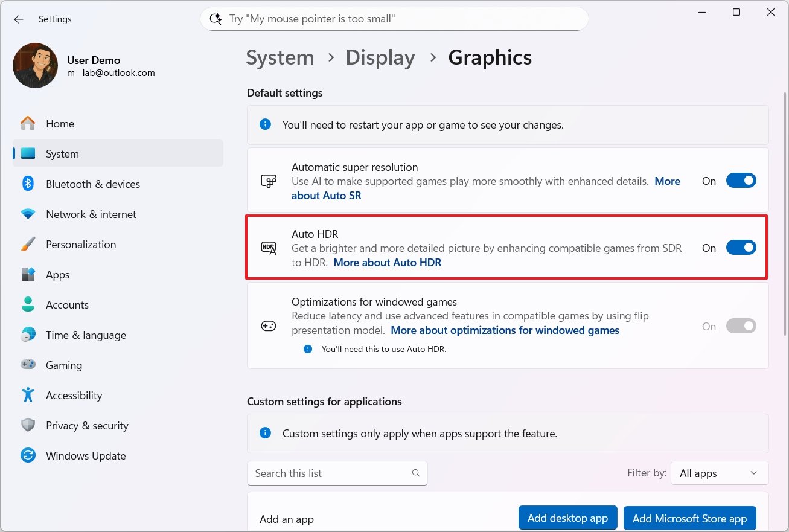Click the Privacy & security shield icon
This screenshot has height=532, width=789.
[28, 426]
